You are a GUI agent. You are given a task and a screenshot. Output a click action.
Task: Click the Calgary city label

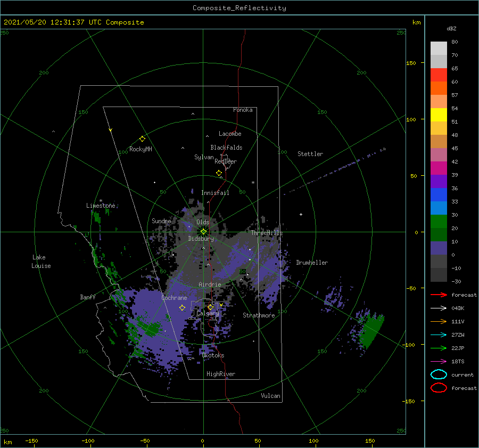[208, 313]
